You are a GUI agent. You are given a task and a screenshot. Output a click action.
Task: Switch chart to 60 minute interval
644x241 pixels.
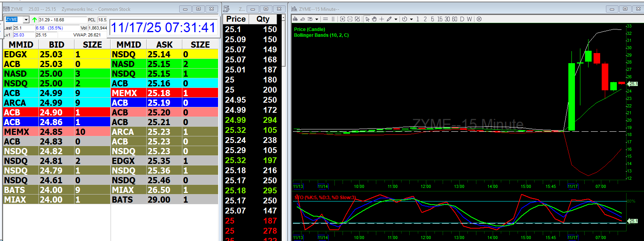[454, 19]
